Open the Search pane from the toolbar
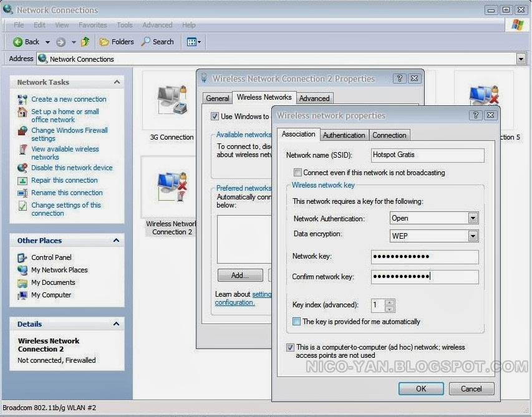 coord(157,42)
